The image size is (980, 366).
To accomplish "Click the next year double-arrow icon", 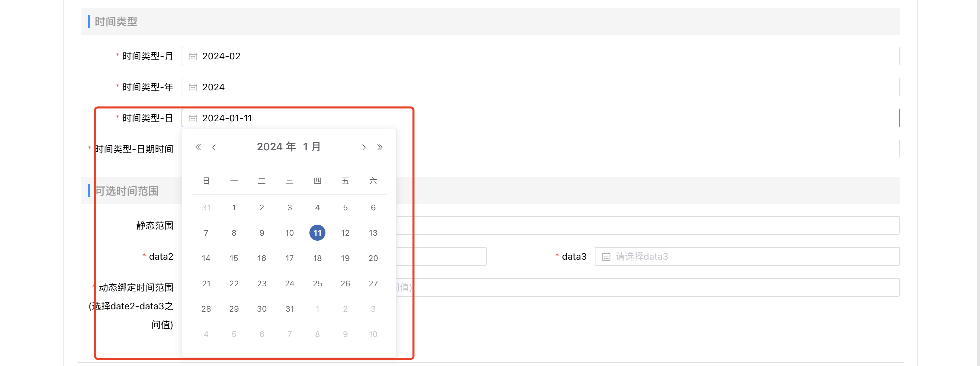I will pos(380,147).
